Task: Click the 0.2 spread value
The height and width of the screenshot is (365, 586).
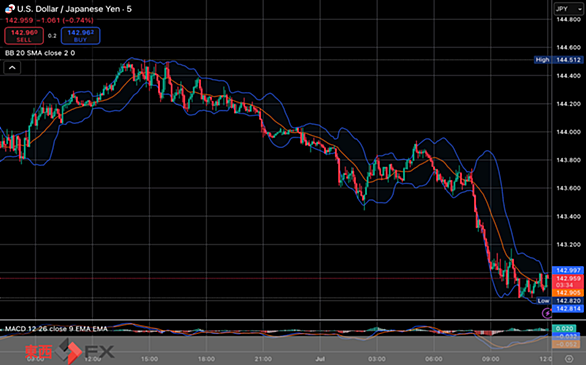Action: tap(52, 36)
